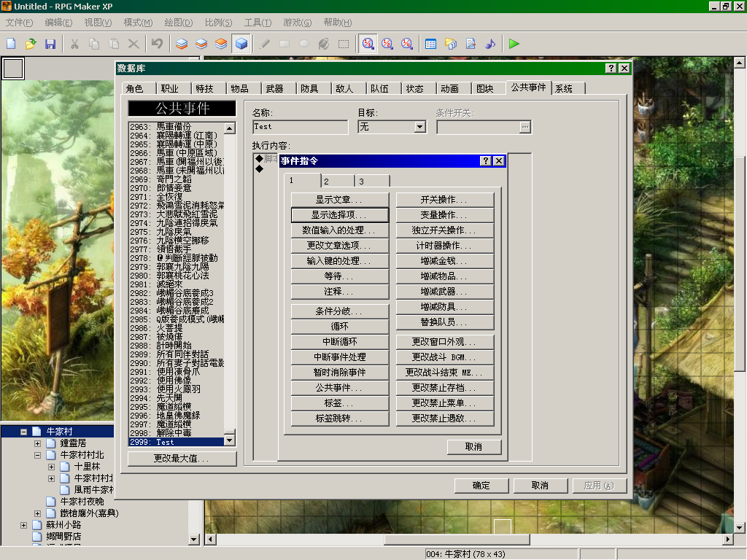Click the 更改战斗 BGM command button
Screen dimensions: 747x560
coord(444,357)
